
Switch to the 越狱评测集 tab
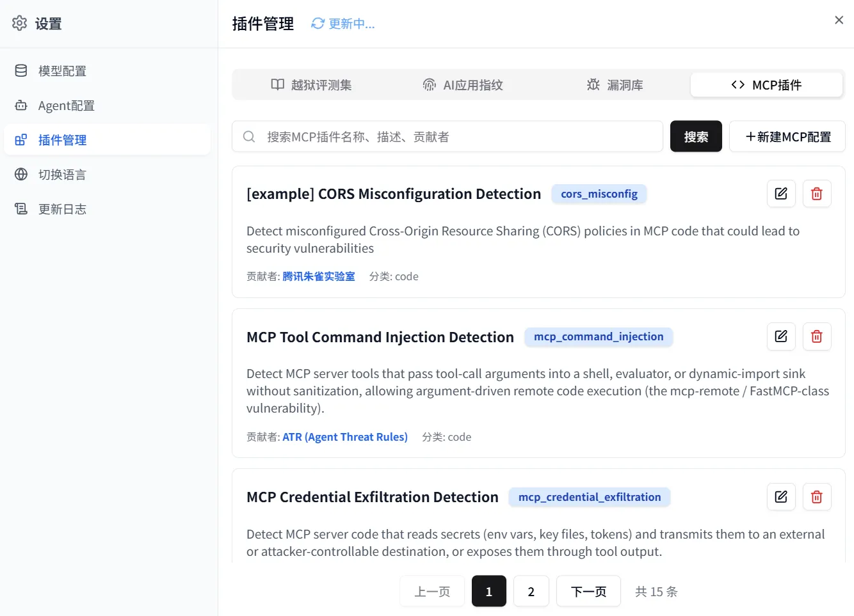coord(311,85)
